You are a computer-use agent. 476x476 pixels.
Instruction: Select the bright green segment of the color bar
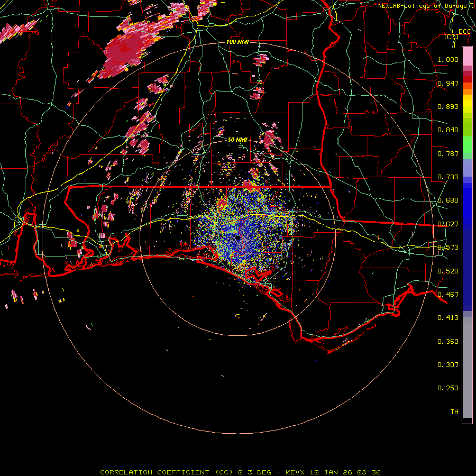(x=467, y=144)
